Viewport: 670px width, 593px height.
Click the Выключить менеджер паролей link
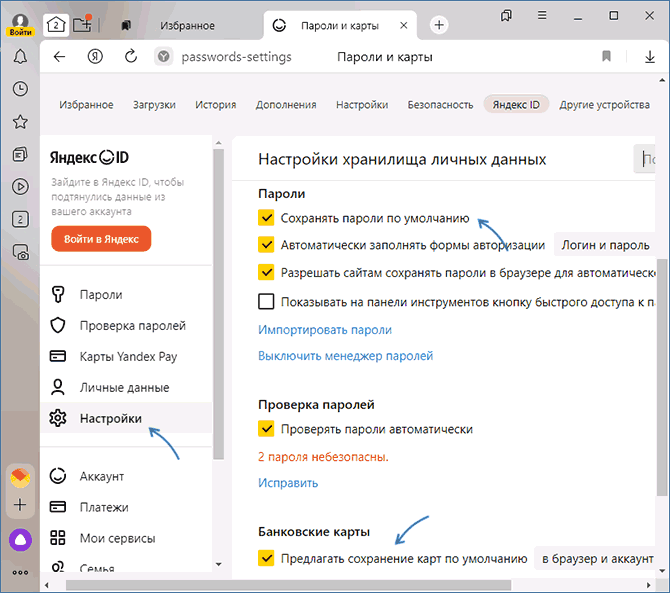point(345,356)
